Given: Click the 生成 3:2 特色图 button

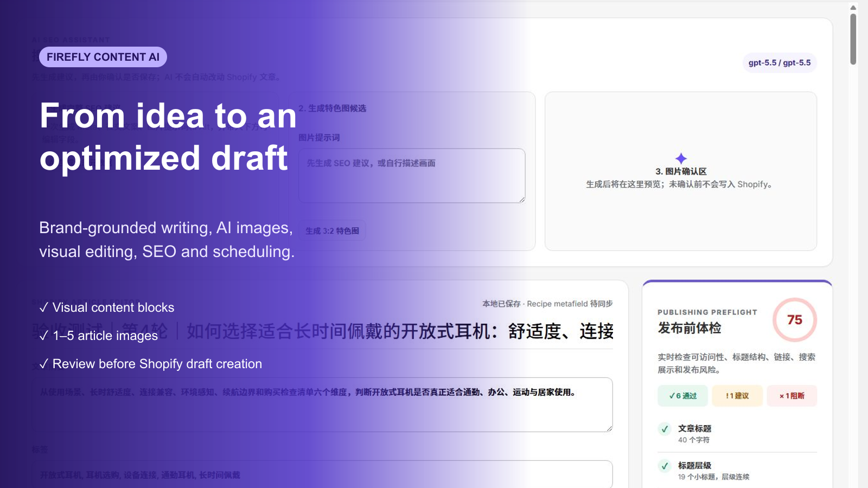Looking at the screenshot, I should [332, 230].
